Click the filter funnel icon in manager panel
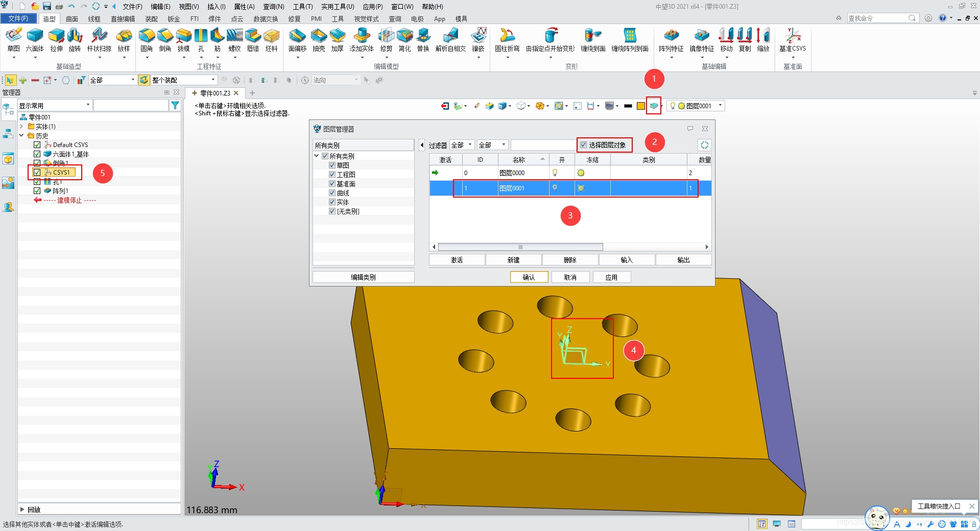Image resolution: width=980 pixels, height=531 pixels. tap(175, 105)
